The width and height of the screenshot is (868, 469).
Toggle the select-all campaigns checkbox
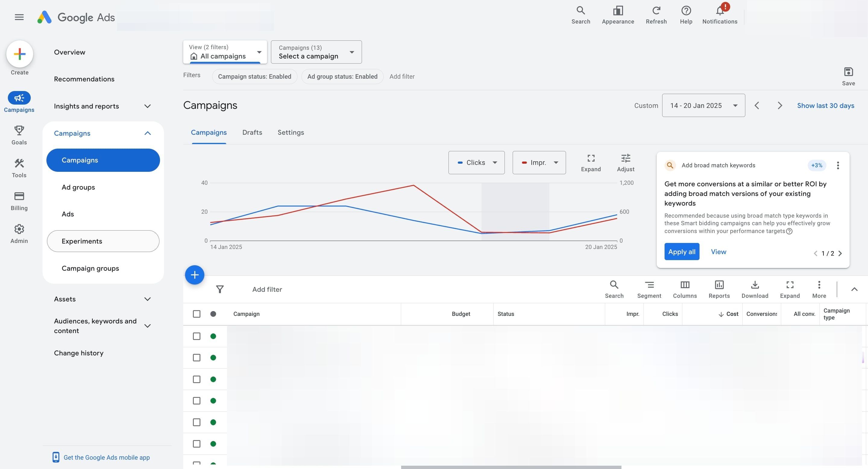(x=197, y=314)
